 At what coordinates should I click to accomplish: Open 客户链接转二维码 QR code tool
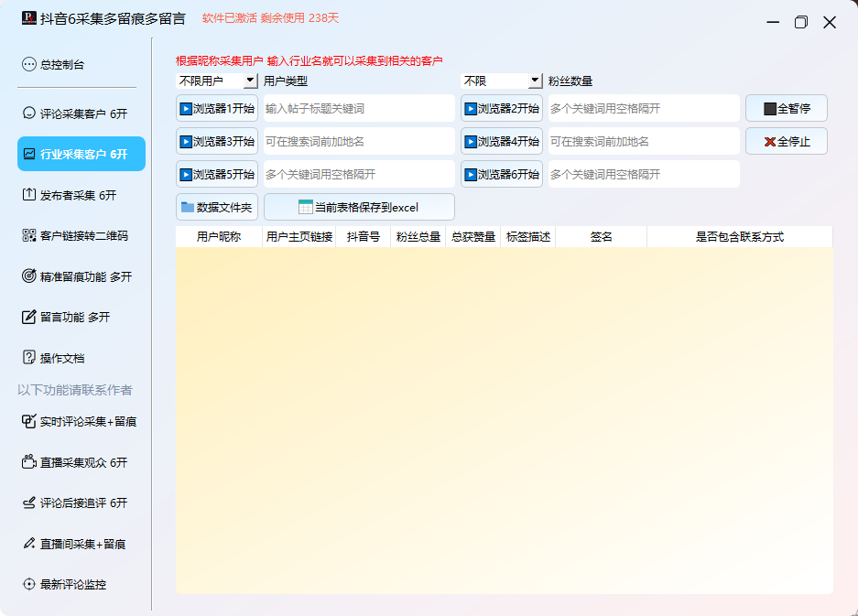(29, 236)
